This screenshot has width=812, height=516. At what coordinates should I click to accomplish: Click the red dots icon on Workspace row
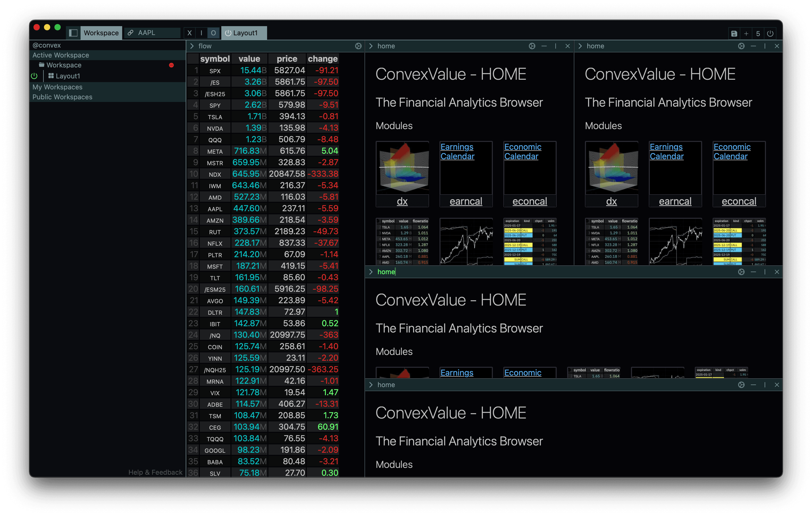tap(171, 65)
